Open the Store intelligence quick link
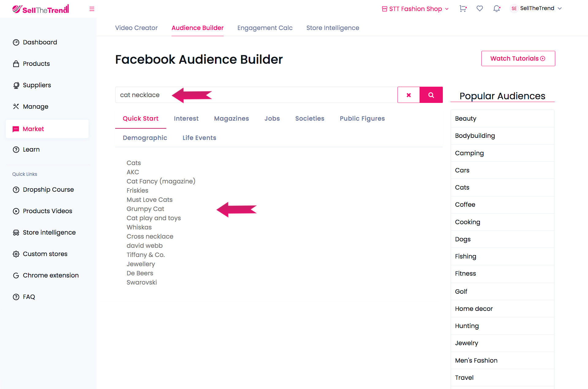 pos(49,232)
